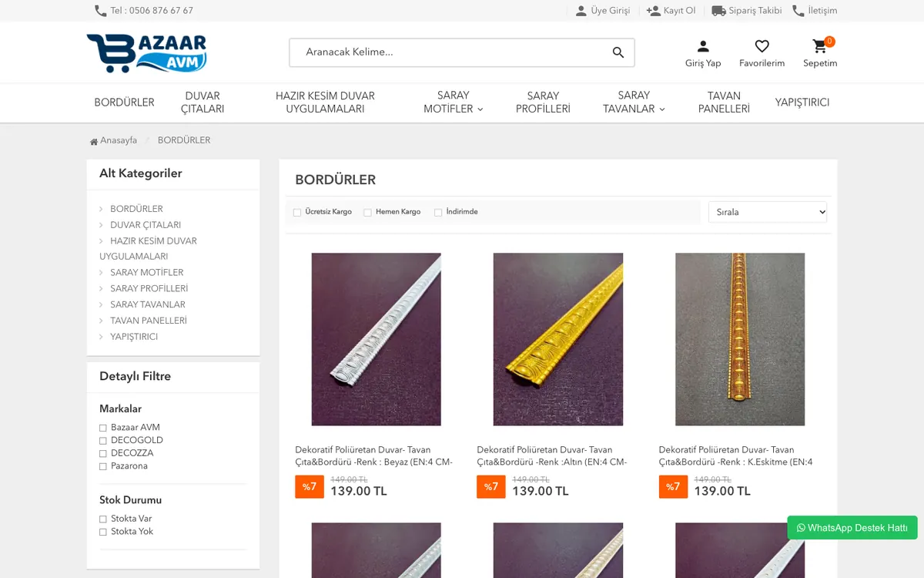Open the gold Altın bordür product image
924x578 pixels.
tap(558, 339)
